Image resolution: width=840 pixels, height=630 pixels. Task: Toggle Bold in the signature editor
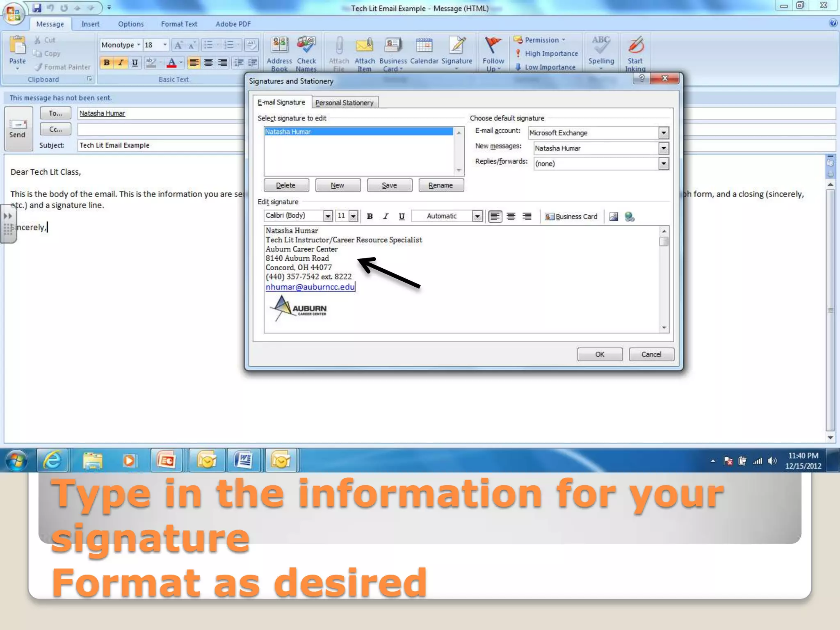pyautogui.click(x=370, y=217)
